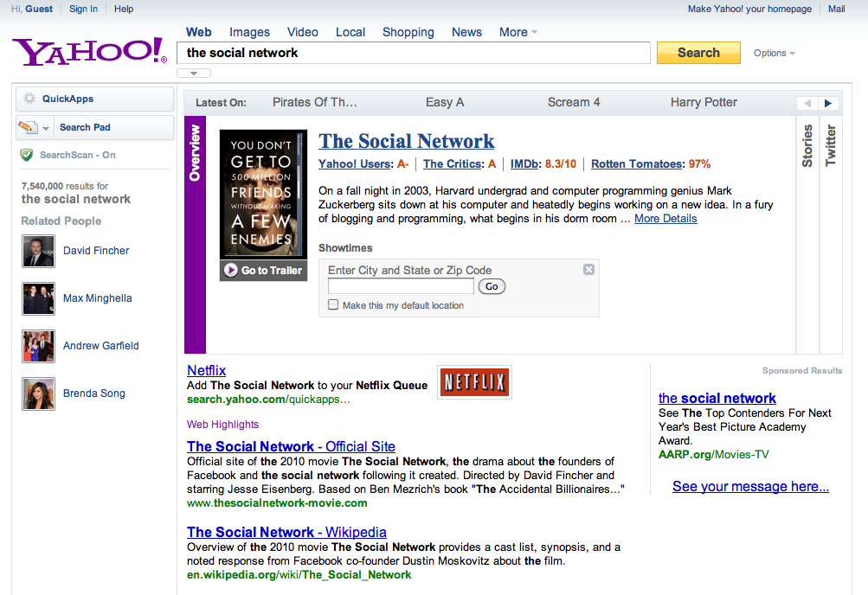This screenshot has width=868, height=595.
Task: Select the Web search tab
Action: coord(199,32)
